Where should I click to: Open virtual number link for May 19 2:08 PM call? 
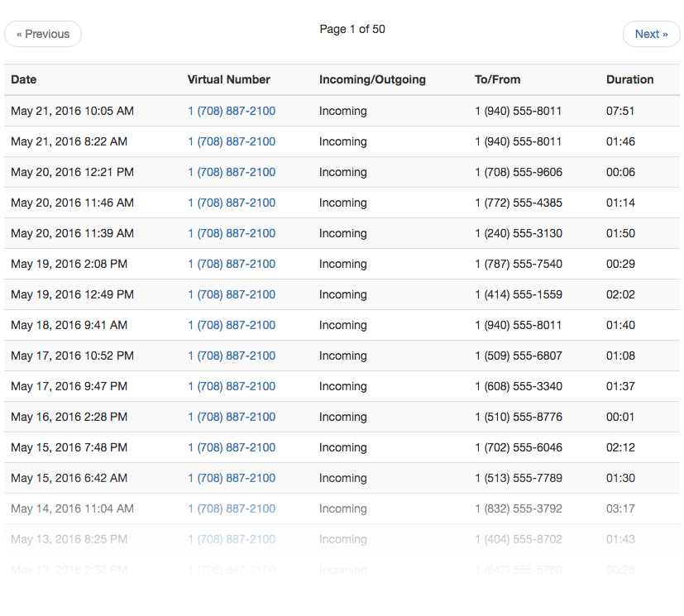(232, 264)
